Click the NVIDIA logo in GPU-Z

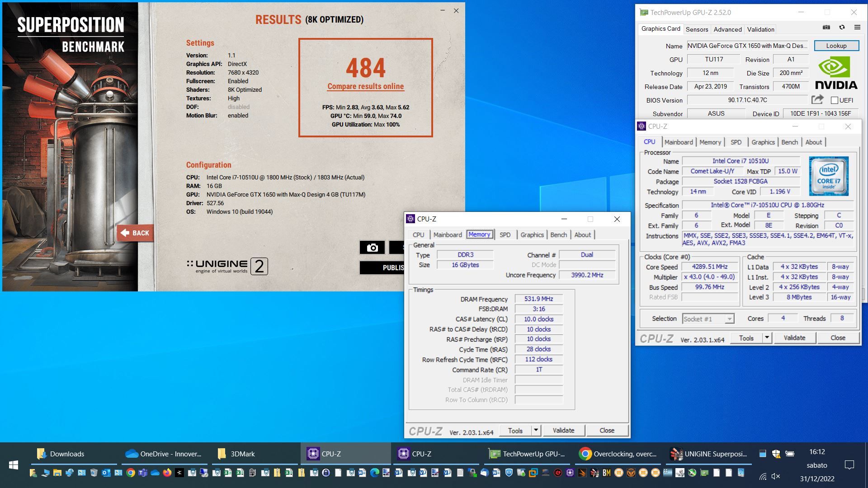[x=836, y=73]
